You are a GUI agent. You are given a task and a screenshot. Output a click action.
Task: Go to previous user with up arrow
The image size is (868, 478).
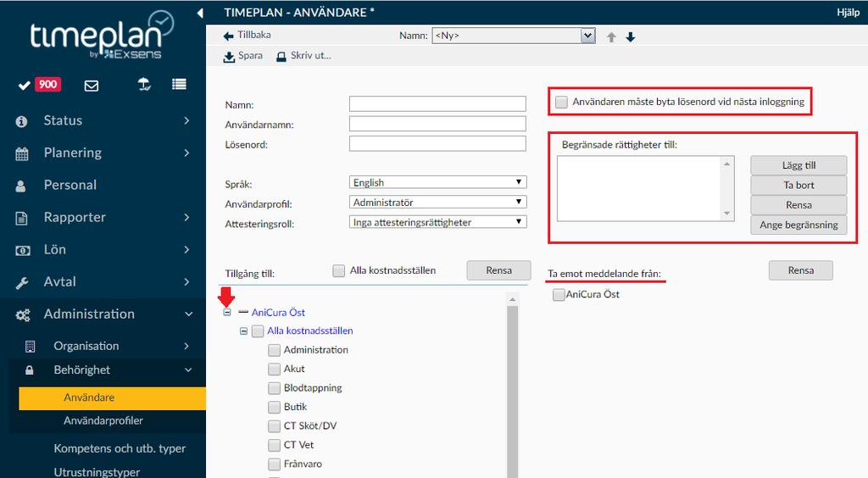(x=611, y=37)
